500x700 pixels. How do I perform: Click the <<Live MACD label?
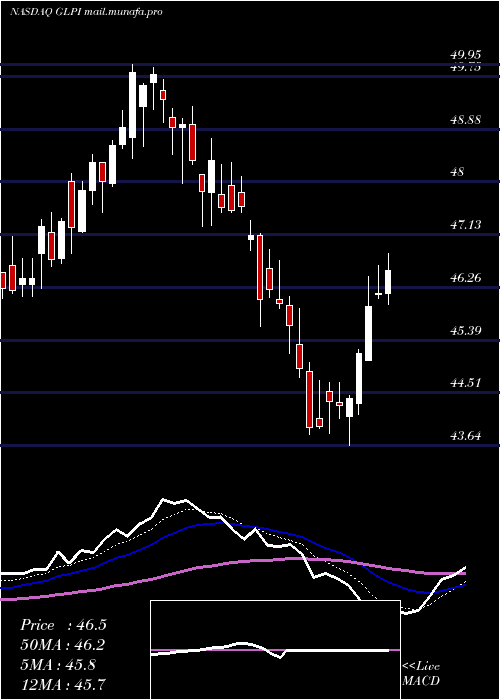point(421,674)
